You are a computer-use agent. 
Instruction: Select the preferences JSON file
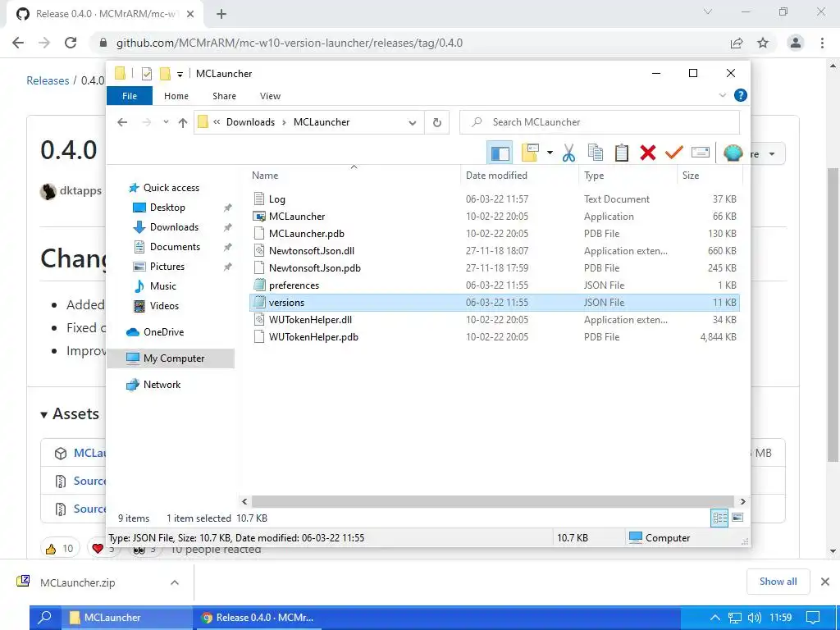(495, 285)
